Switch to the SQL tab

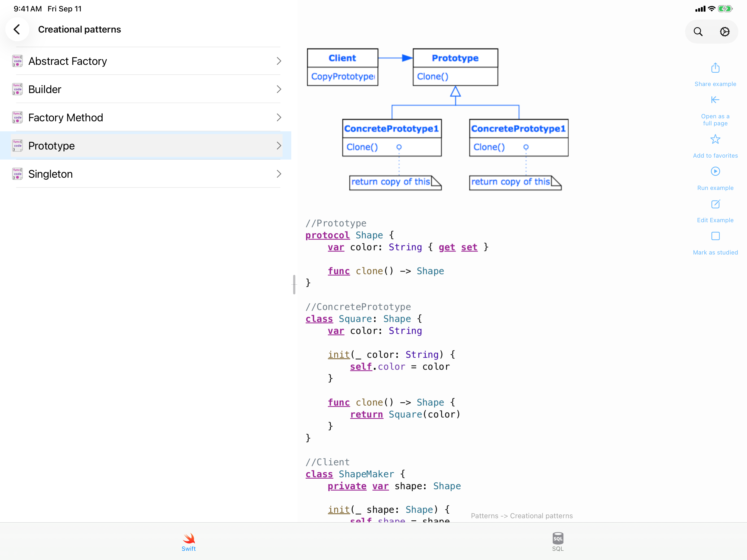tap(558, 542)
